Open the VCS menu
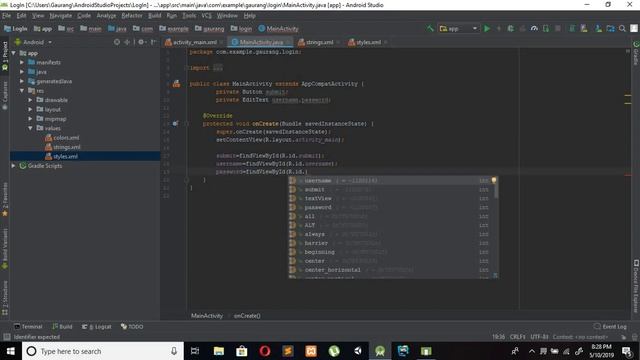This screenshot has width=640, height=360. point(207,16)
